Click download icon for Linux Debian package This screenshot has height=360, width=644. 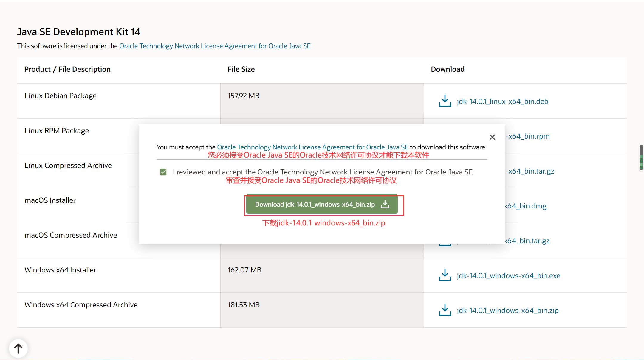pyautogui.click(x=445, y=101)
